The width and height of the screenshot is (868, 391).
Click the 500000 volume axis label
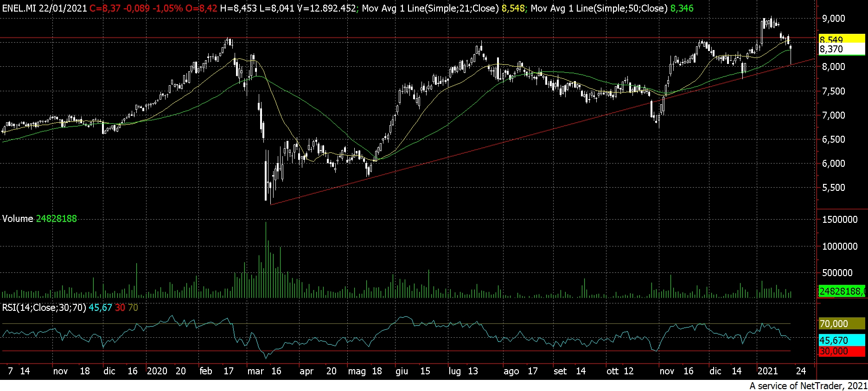[x=837, y=273]
